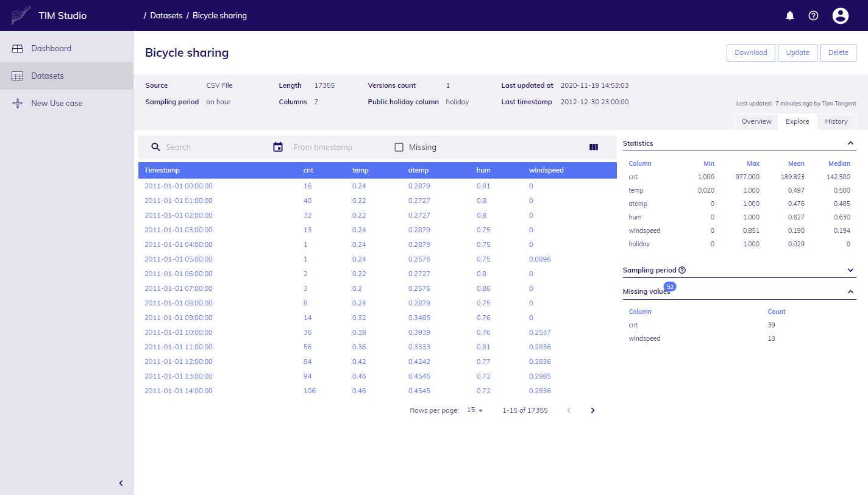
Task: Select Datasets in the sidebar
Action: [x=66, y=76]
